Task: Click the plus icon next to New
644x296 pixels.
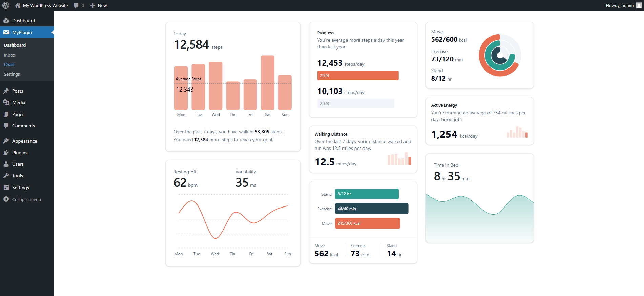Action: coord(92,5)
